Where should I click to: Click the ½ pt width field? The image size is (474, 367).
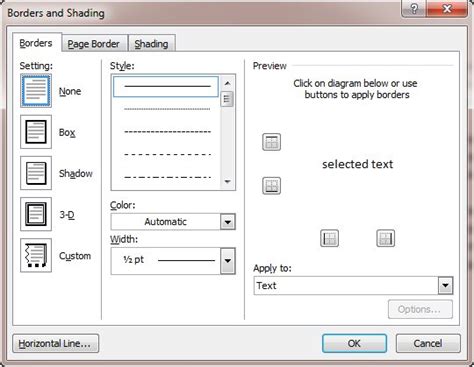(x=166, y=261)
